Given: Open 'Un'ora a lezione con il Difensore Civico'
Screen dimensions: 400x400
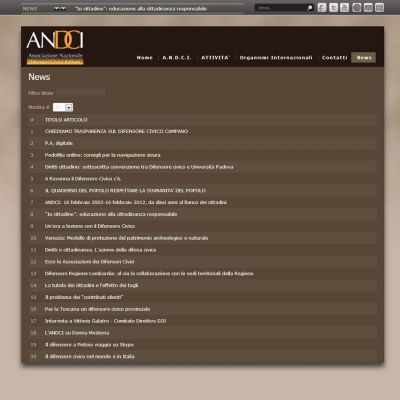Looking at the screenshot, I should [90, 226].
